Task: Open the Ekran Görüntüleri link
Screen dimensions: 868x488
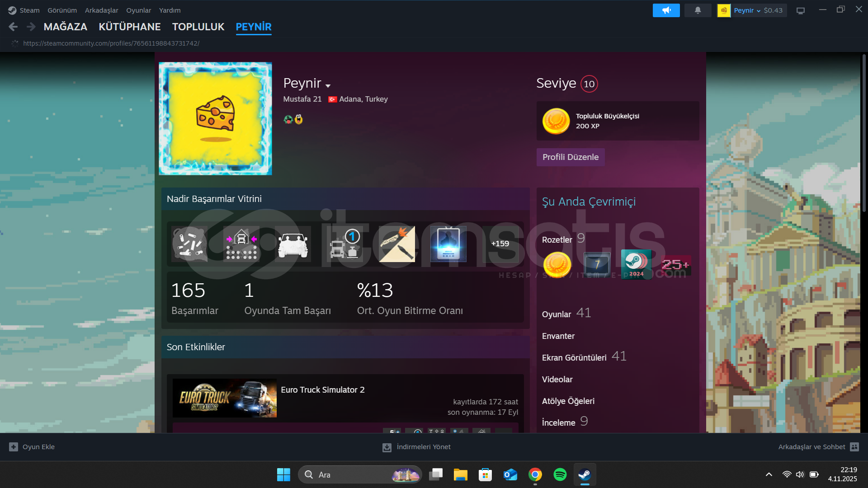Action: click(x=574, y=358)
